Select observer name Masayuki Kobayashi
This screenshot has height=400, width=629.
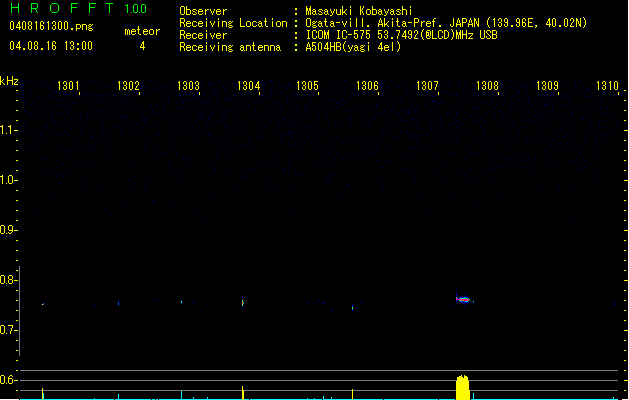359,11
